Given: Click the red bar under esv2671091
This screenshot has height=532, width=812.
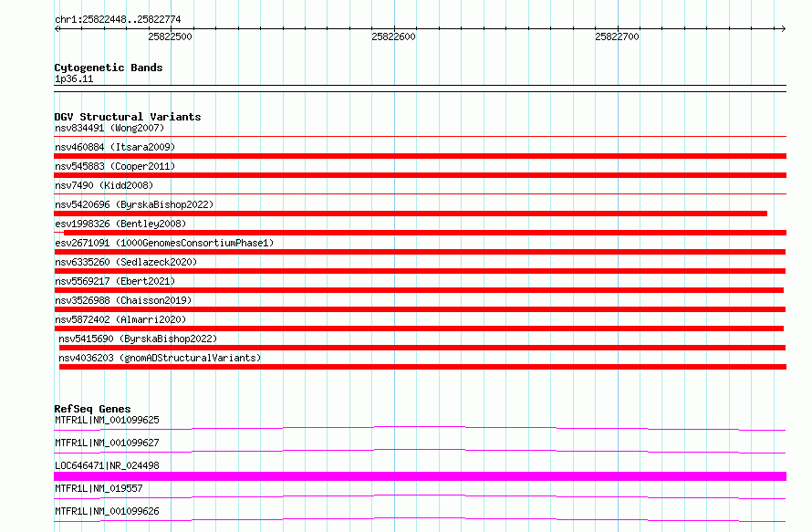Looking at the screenshot, I should pyautogui.click(x=420, y=252).
